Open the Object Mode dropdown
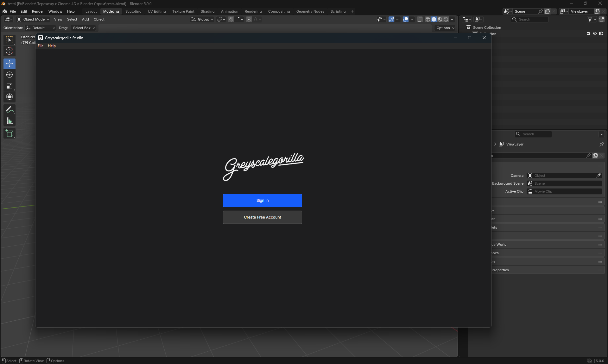The width and height of the screenshot is (608, 364). coord(33,19)
